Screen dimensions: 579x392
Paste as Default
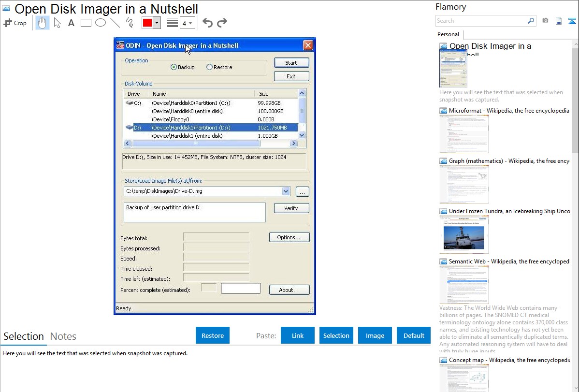[x=414, y=335]
